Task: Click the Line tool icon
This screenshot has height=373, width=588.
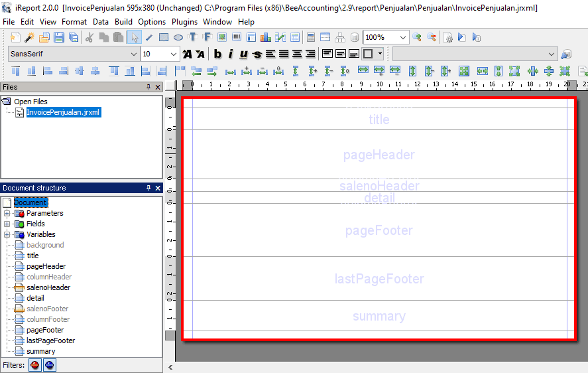Action: coord(148,37)
